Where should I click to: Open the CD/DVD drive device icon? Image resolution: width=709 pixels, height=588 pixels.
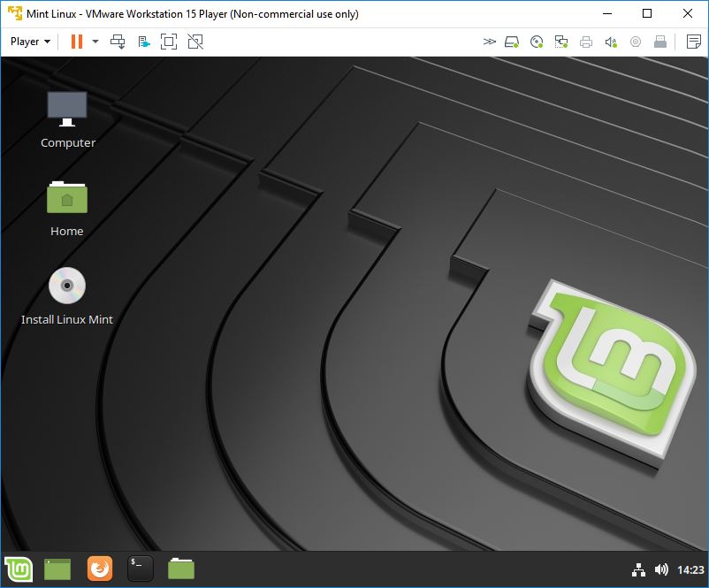pyautogui.click(x=537, y=42)
